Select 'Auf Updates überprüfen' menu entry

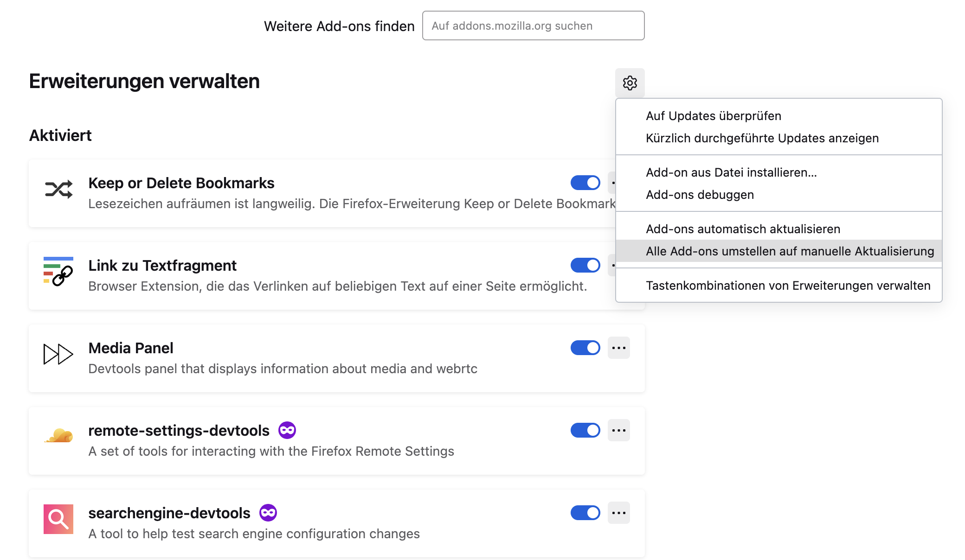tap(713, 116)
